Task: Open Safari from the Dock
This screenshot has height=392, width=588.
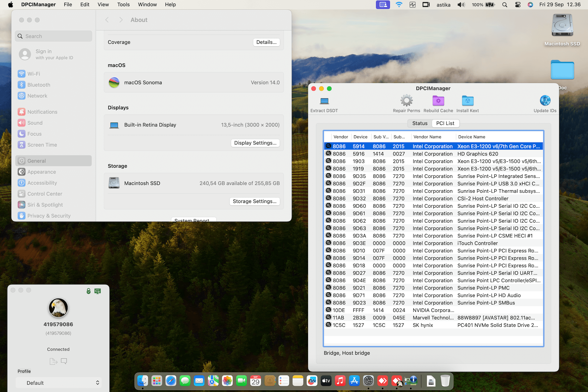Action: pyautogui.click(x=171, y=381)
